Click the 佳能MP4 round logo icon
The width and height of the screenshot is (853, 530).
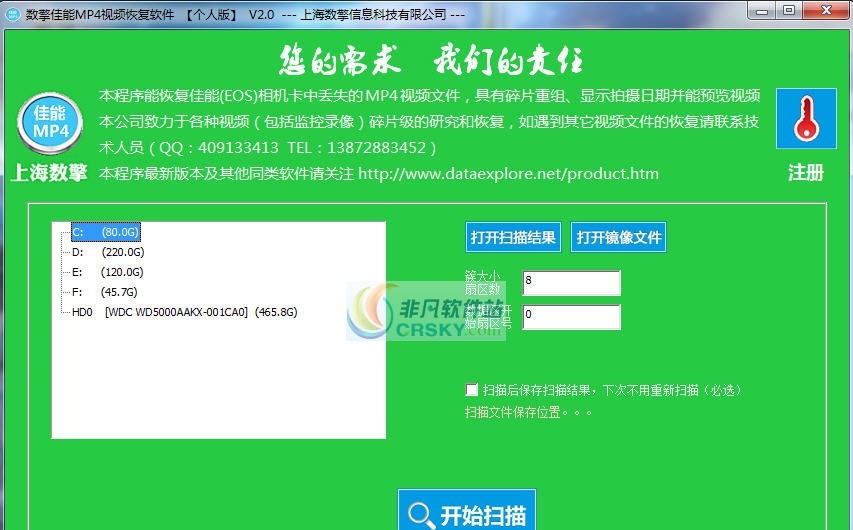pyautogui.click(x=50, y=123)
